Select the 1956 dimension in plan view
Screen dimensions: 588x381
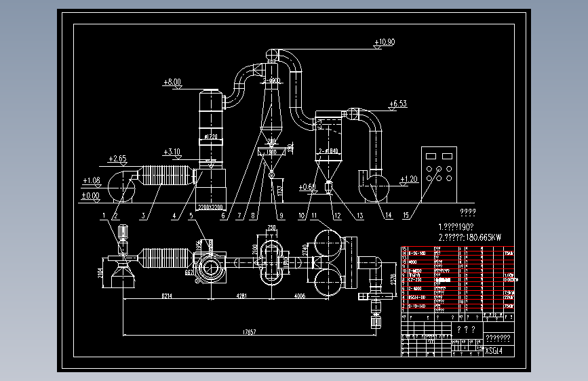pos(199,246)
